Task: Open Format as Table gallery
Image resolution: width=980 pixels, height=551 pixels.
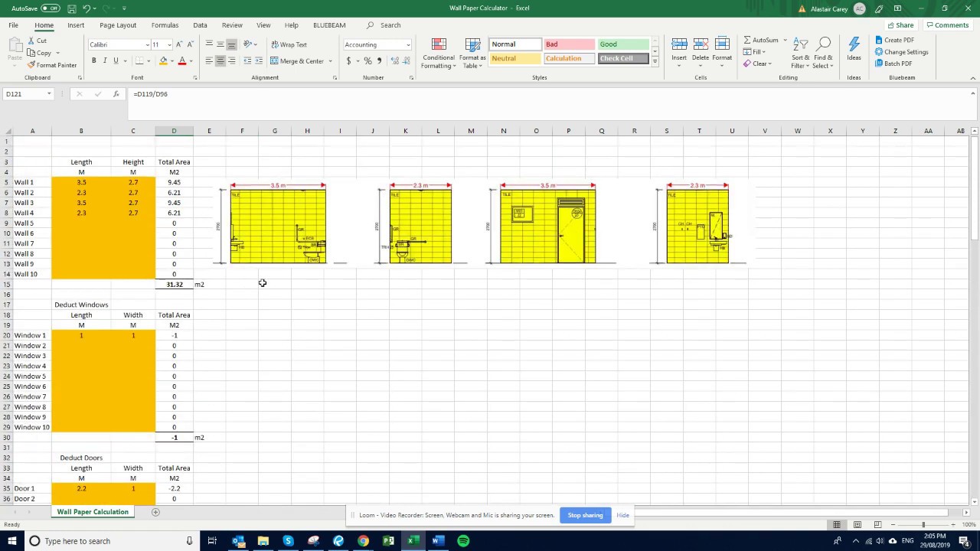Action: point(472,54)
